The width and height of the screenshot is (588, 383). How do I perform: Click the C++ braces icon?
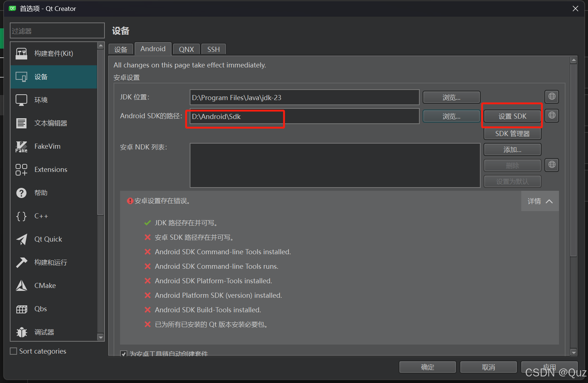pyautogui.click(x=21, y=216)
